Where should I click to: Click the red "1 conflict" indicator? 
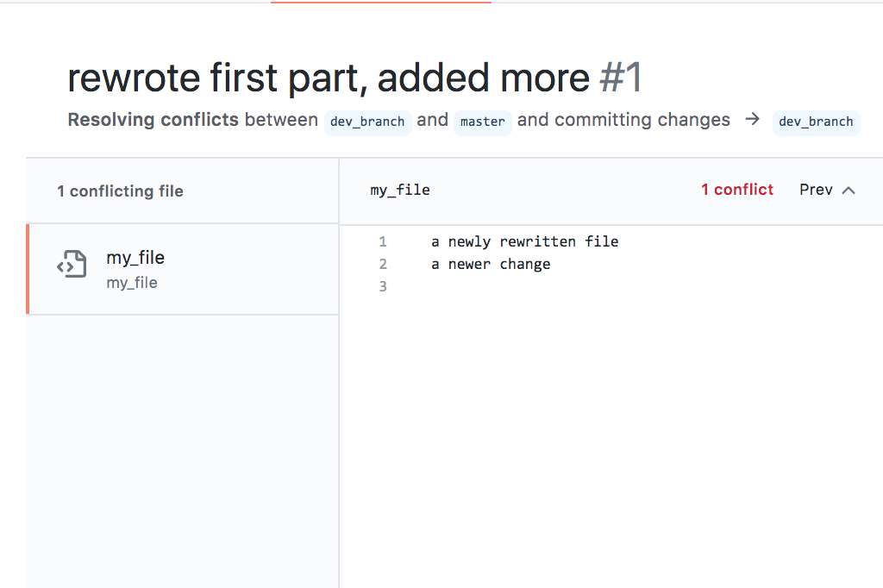[x=736, y=191]
